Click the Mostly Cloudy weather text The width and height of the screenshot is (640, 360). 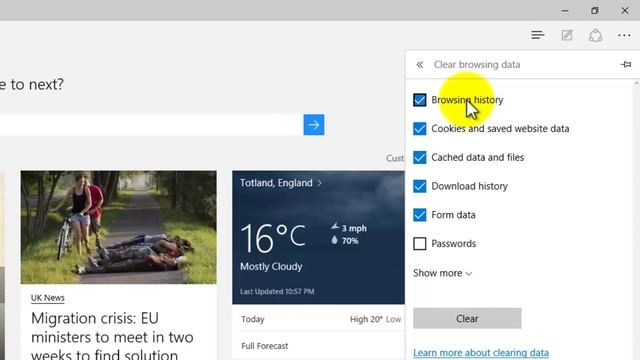(x=271, y=267)
